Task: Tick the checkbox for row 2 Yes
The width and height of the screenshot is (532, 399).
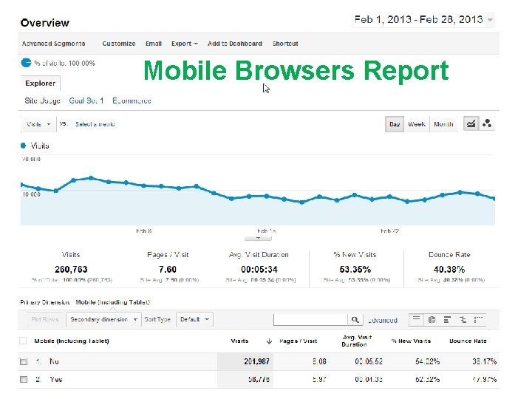Action: (x=24, y=379)
